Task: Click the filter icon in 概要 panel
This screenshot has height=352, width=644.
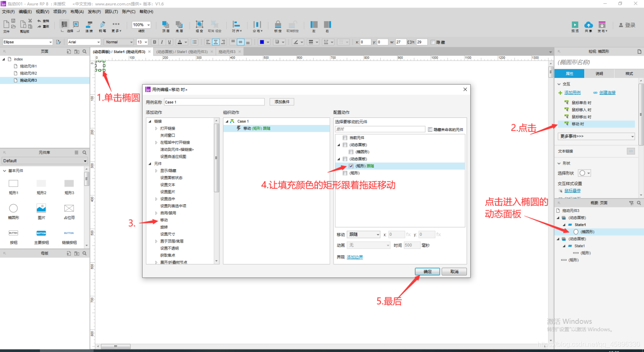Action: [x=631, y=203]
